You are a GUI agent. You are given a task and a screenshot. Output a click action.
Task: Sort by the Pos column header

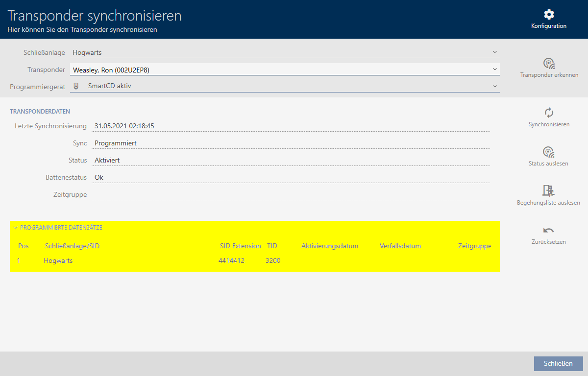(24, 246)
